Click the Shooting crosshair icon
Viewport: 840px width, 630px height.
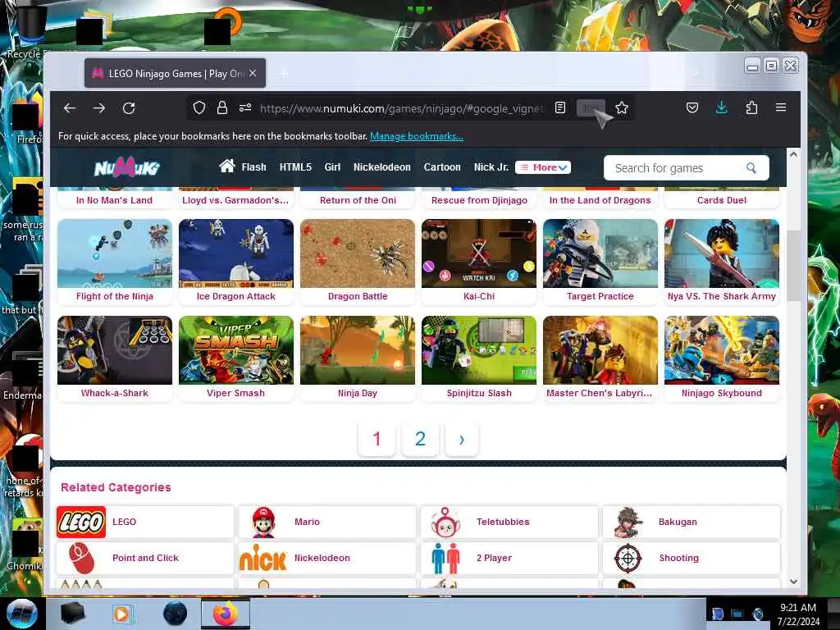click(x=628, y=558)
